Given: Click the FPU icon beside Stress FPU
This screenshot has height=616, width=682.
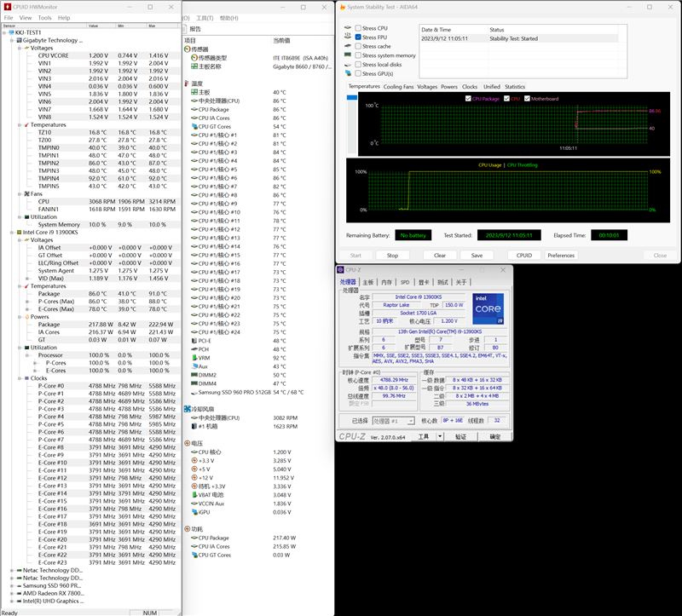Looking at the screenshot, I should 348,37.
